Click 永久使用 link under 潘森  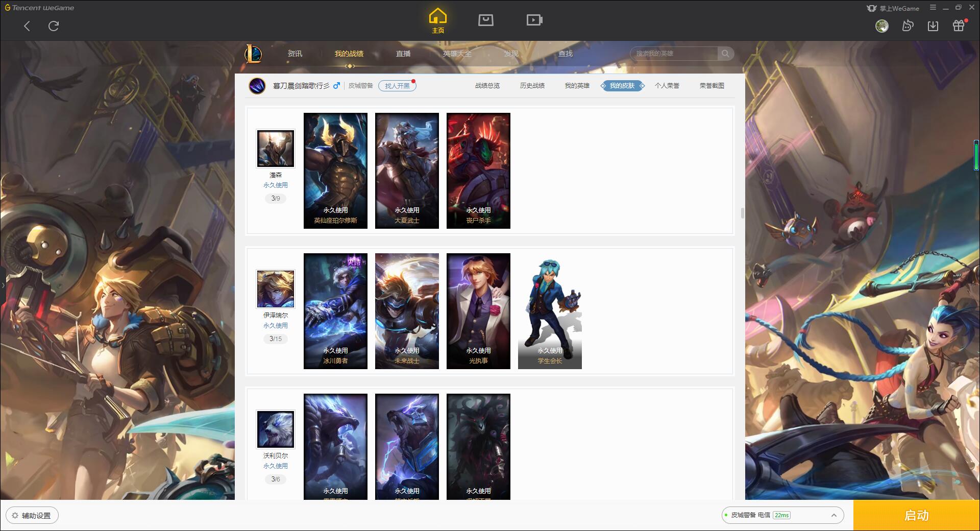click(276, 185)
